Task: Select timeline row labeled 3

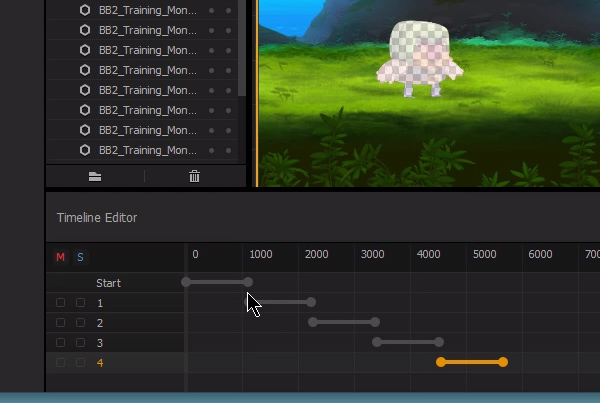Action: click(100, 343)
